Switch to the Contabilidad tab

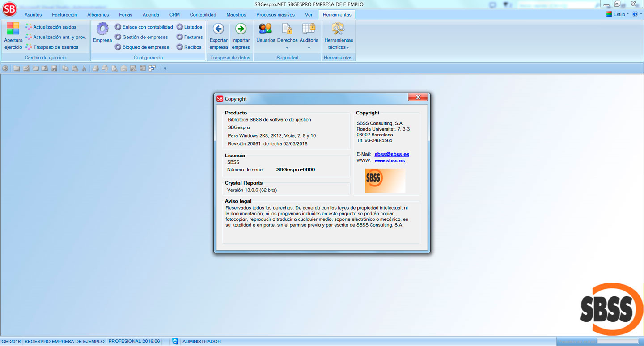203,15
